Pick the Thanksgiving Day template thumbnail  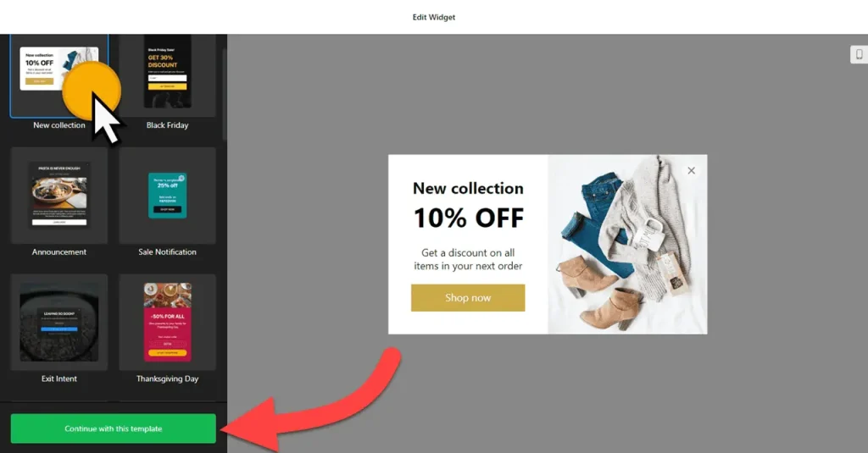tap(167, 322)
